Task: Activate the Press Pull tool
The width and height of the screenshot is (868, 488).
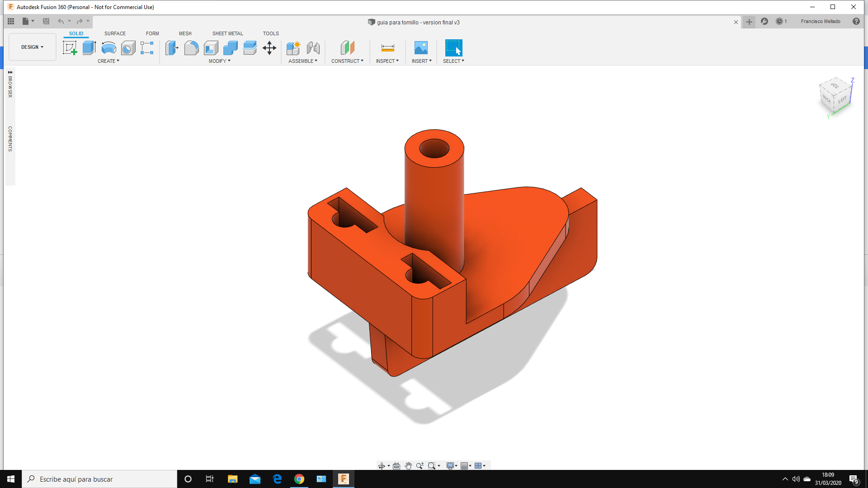Action: click(x=172, y=48)
